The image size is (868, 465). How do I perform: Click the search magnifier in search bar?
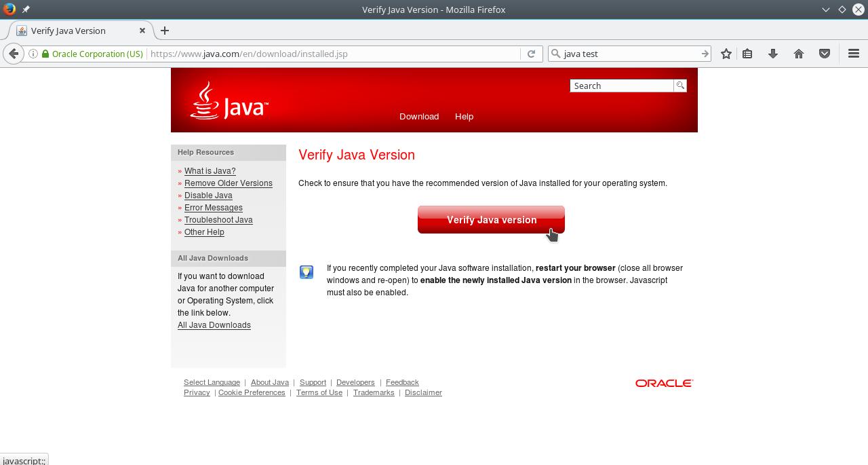[x=556, y=54]
